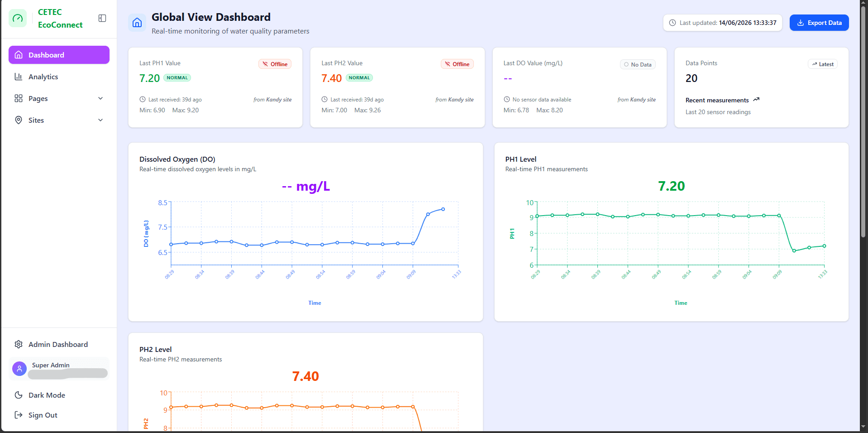Click the Last updated timestamp 14/06/2026 13:33:37
Image resolution: width=868 pixels, height=433 pixels.
pyautogui.click(x=748, y=23)
